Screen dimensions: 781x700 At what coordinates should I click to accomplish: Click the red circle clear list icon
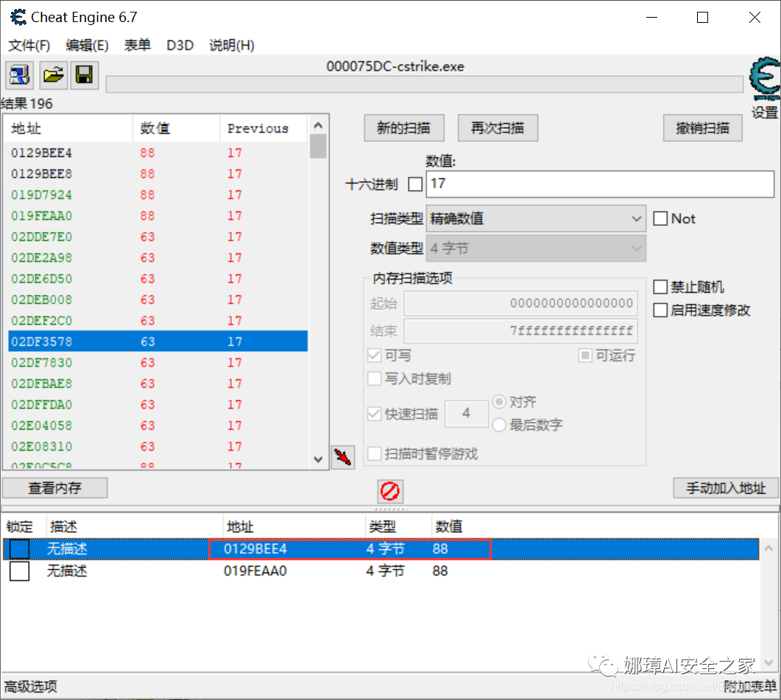coord(390,491)
